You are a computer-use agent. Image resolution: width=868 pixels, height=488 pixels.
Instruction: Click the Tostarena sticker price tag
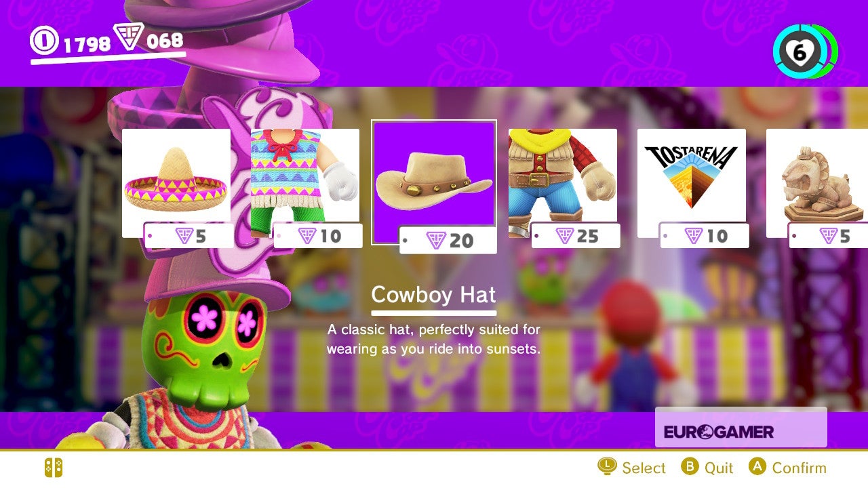click(x=705, y=235)
